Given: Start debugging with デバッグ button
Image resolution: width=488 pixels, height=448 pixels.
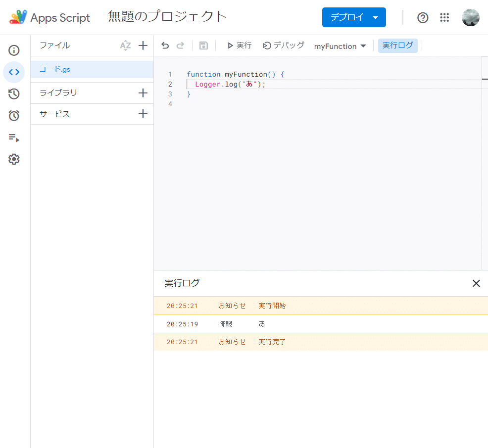Looking at the screenshot, I should (284, 45).
